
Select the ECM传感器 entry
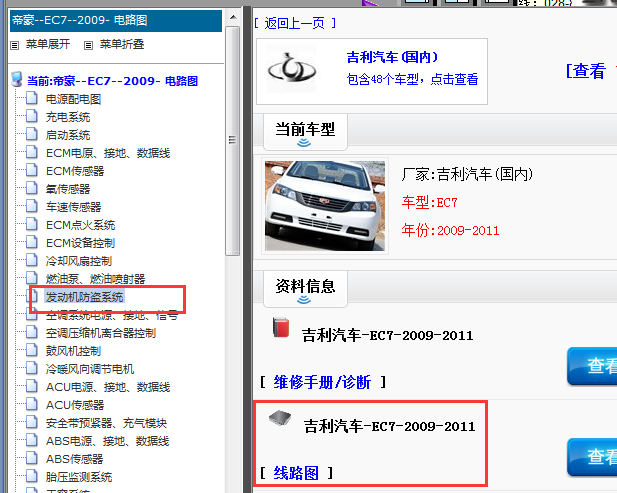pyautogui.click(x=75, y=171)
